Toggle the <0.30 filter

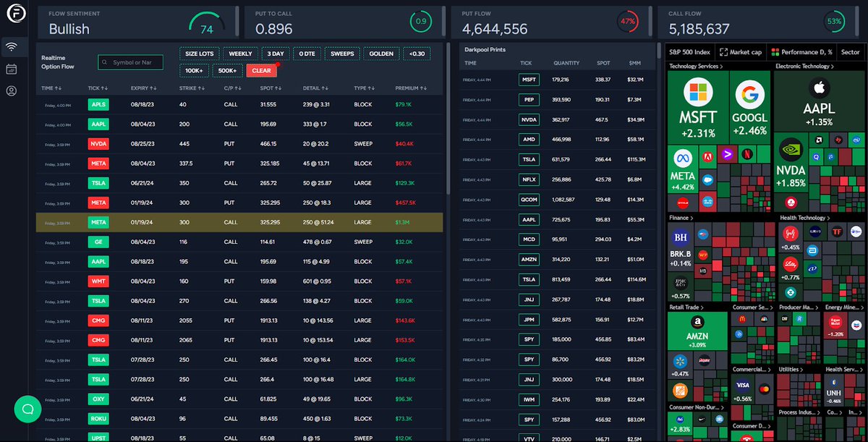(417, 54)
